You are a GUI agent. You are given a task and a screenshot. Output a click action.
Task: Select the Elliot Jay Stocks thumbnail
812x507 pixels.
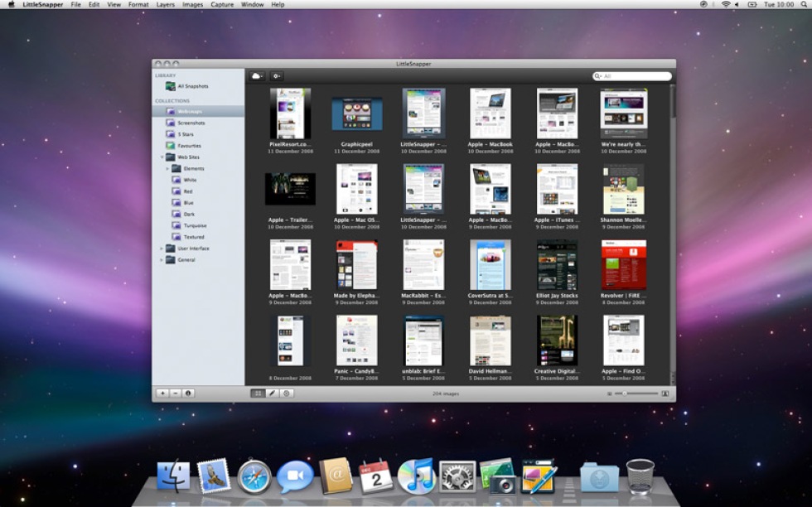click(x=557, y=264)
